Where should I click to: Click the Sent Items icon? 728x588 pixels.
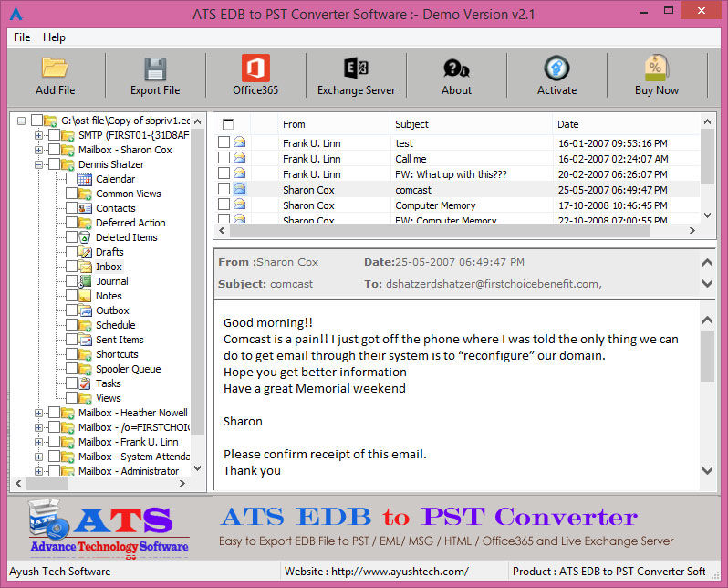pyautogui.click(x=85, y=340)
